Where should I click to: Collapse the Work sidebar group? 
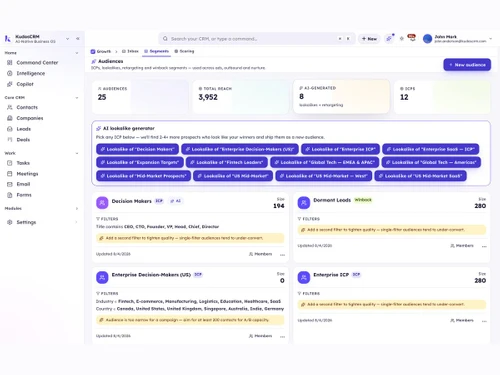coord(77,153)
